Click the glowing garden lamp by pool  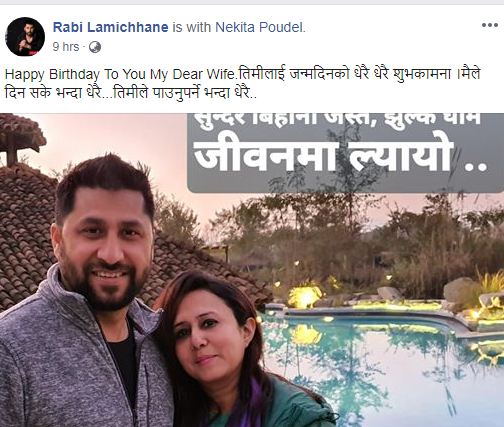coord(305,296)
